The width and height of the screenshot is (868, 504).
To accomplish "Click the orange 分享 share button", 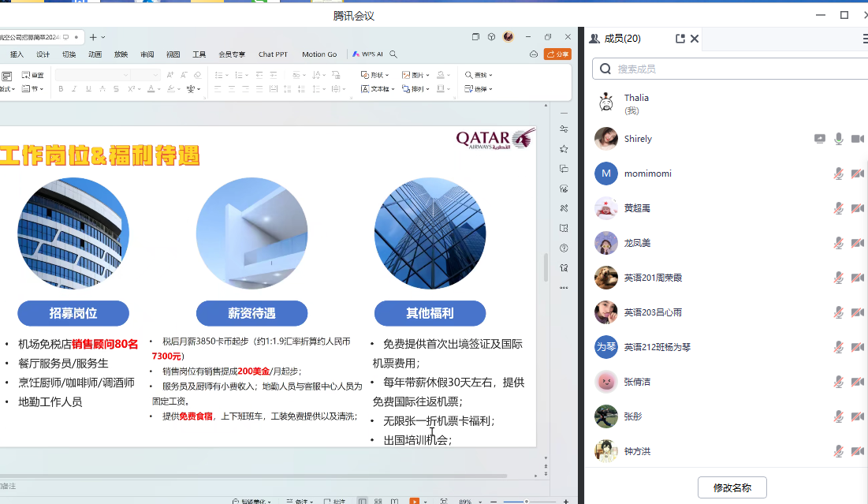I will coord(557,54).
